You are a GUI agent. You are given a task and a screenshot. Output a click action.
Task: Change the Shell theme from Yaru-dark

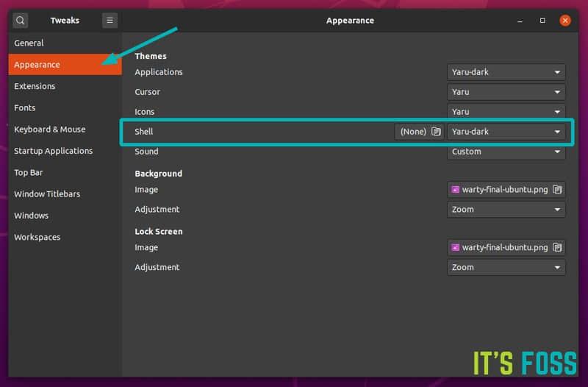(506, 132)
